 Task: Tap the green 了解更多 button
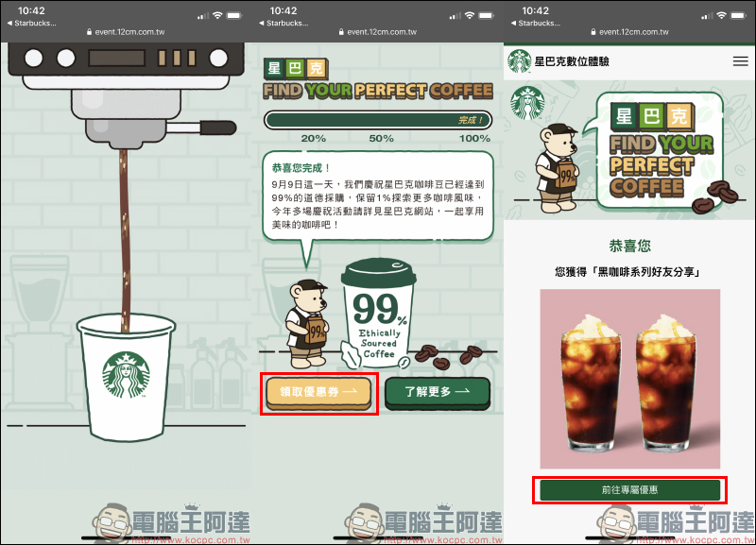click(438, 392)
